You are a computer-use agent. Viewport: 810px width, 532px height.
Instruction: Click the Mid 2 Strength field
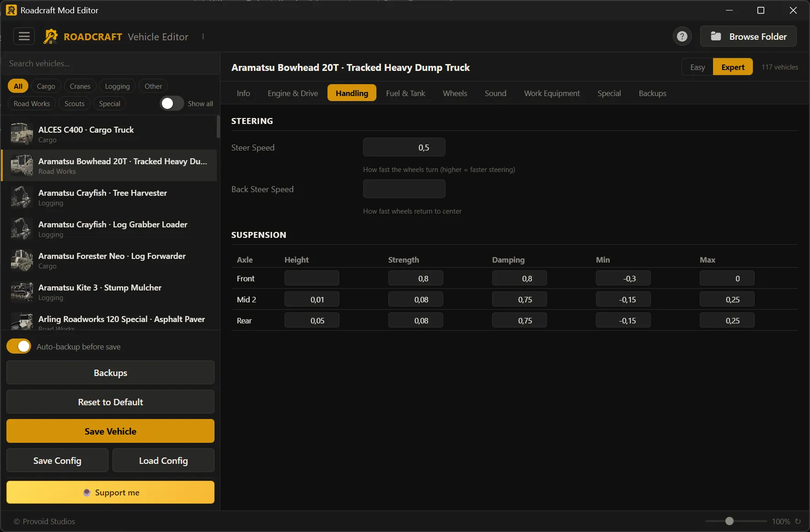(415, 299)
